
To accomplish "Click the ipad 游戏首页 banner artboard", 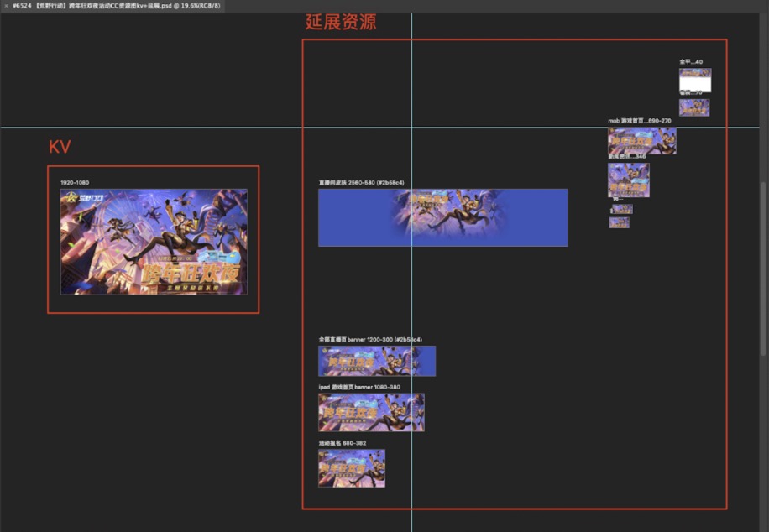I will (x=371, y=412).
